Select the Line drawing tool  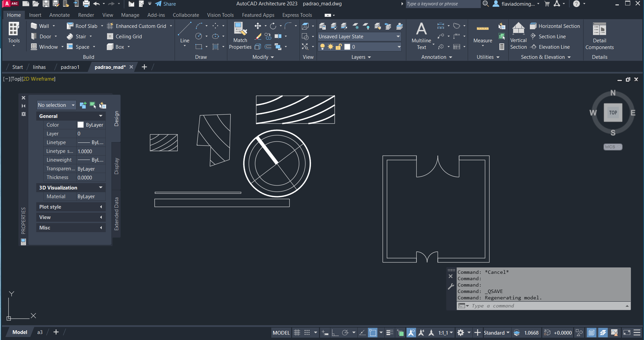(x=185, y=33)
